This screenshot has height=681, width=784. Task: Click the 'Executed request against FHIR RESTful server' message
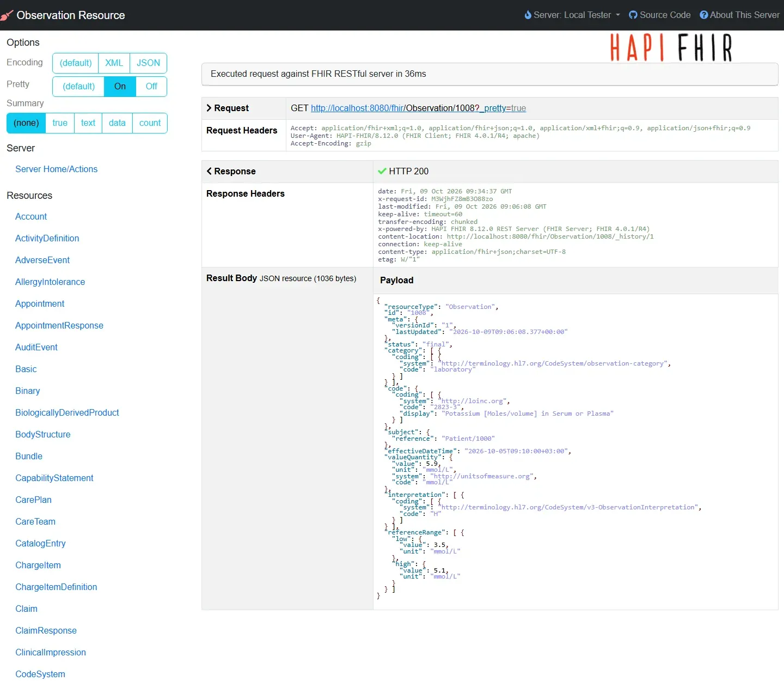pos(318,74)
